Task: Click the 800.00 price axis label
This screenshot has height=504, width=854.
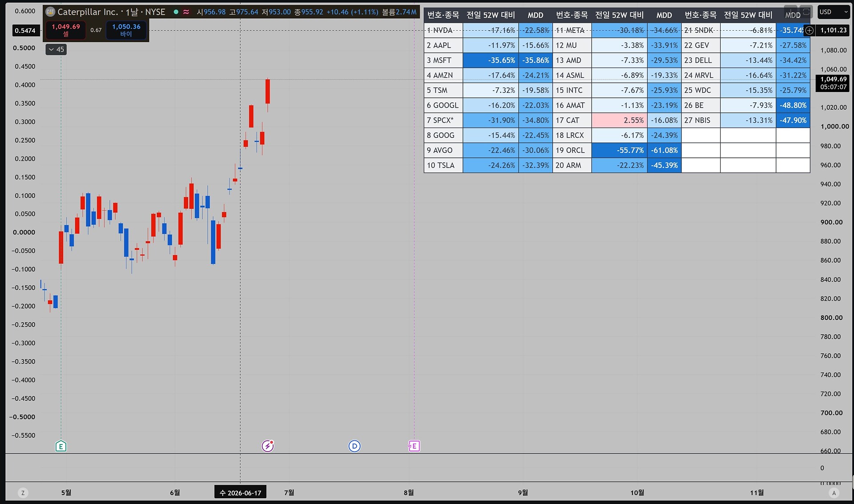Action: click(831, 318)
